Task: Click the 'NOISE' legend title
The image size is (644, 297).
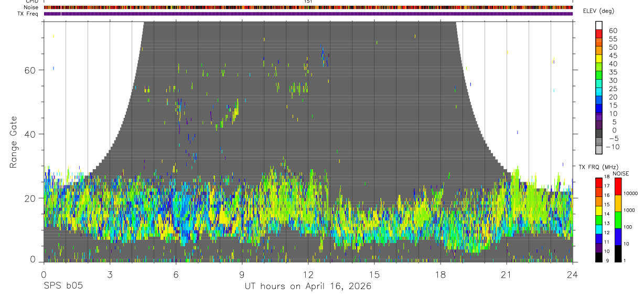Action: 620,173
